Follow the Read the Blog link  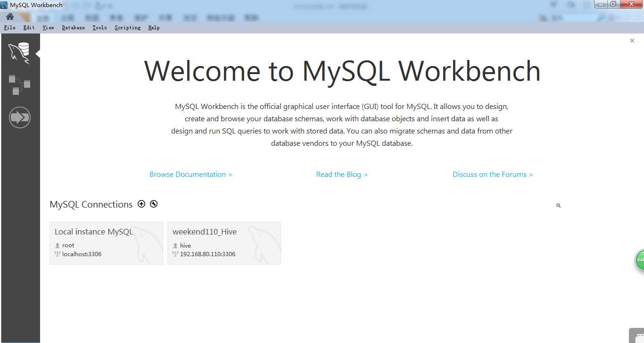point(342,175)
